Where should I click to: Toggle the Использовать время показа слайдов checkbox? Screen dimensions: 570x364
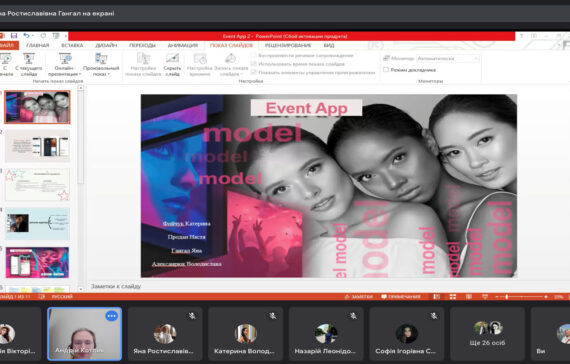254,64
